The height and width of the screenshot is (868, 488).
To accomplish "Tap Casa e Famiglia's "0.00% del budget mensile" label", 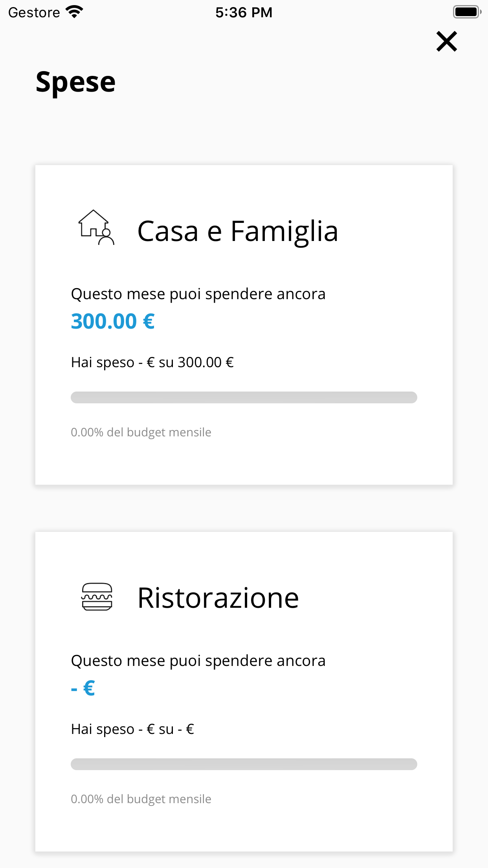I will click(141, 432).
